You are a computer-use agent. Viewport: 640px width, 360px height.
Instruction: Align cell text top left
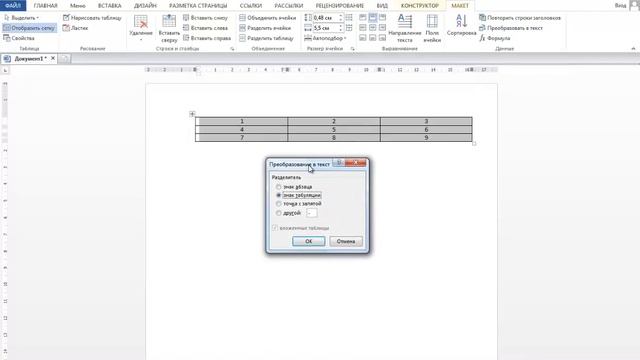(x=363, y=18)
